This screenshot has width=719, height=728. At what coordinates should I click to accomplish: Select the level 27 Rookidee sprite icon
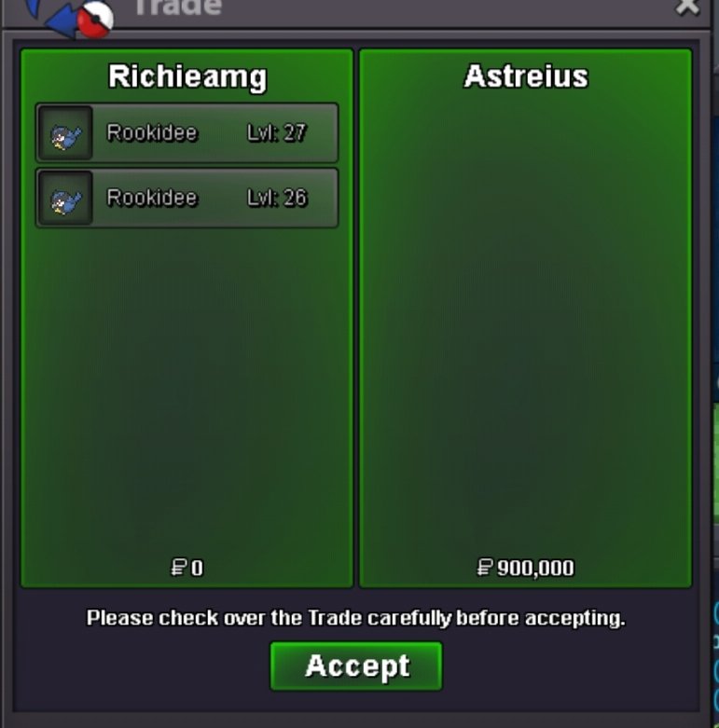[65, 133]
